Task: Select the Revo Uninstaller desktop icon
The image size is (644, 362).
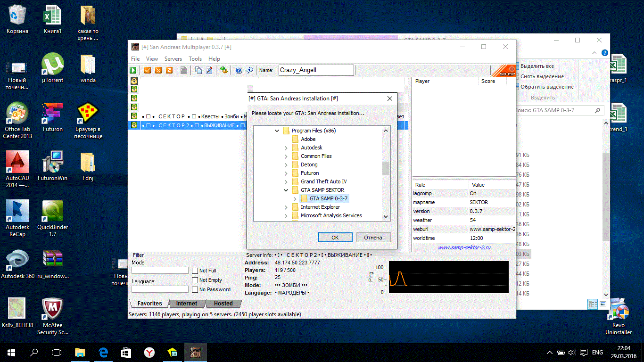Action: [x=619, y=317]
